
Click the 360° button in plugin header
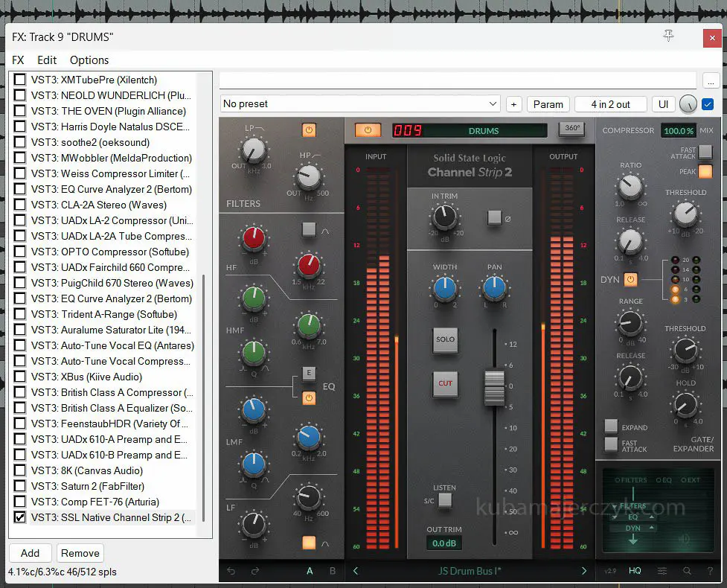(x=572, y=129)
